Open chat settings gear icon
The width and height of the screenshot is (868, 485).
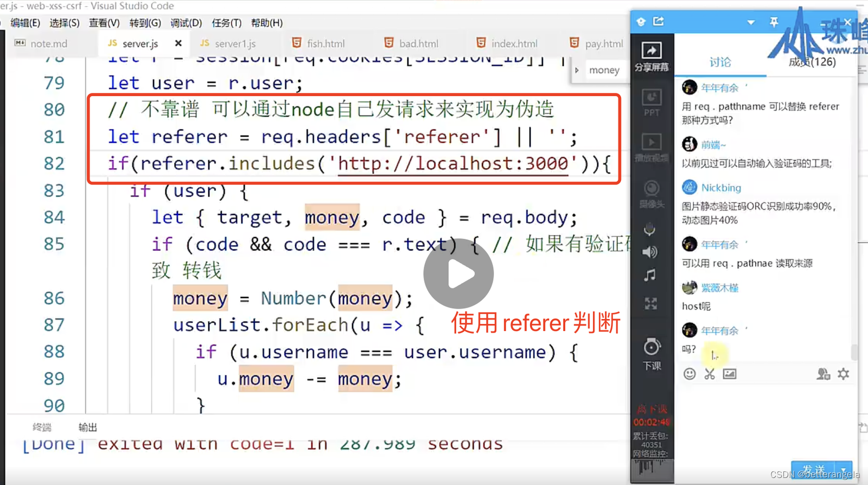(x=844, y=374)
